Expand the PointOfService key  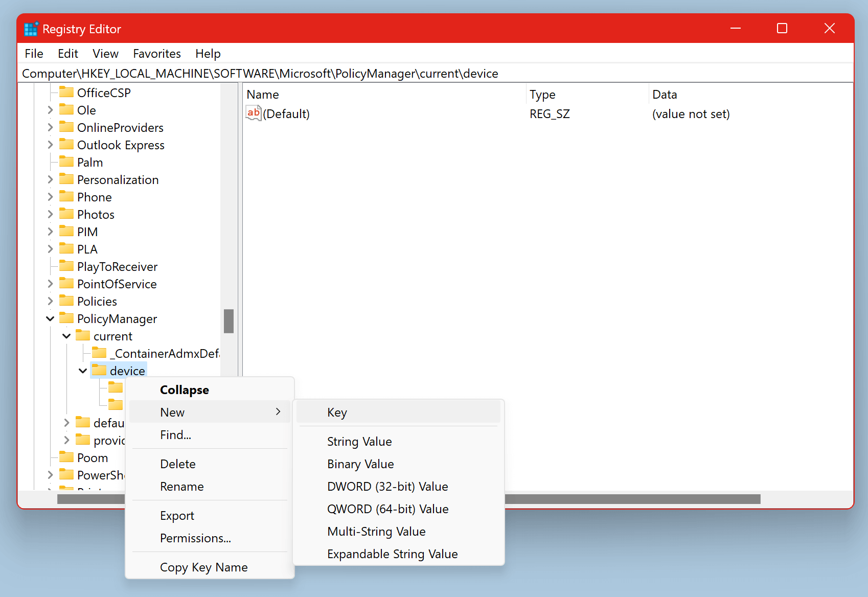[50, 284]
